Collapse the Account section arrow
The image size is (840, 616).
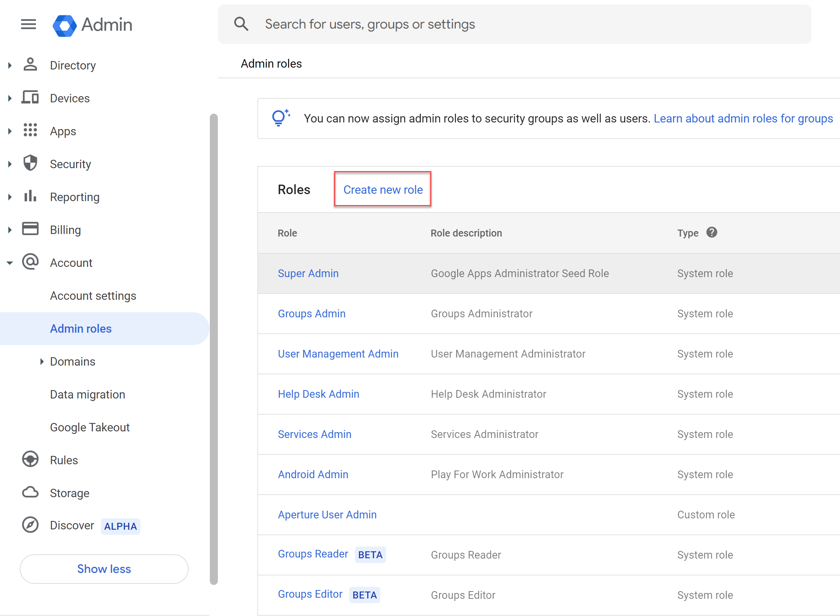[x=10, y=263]
